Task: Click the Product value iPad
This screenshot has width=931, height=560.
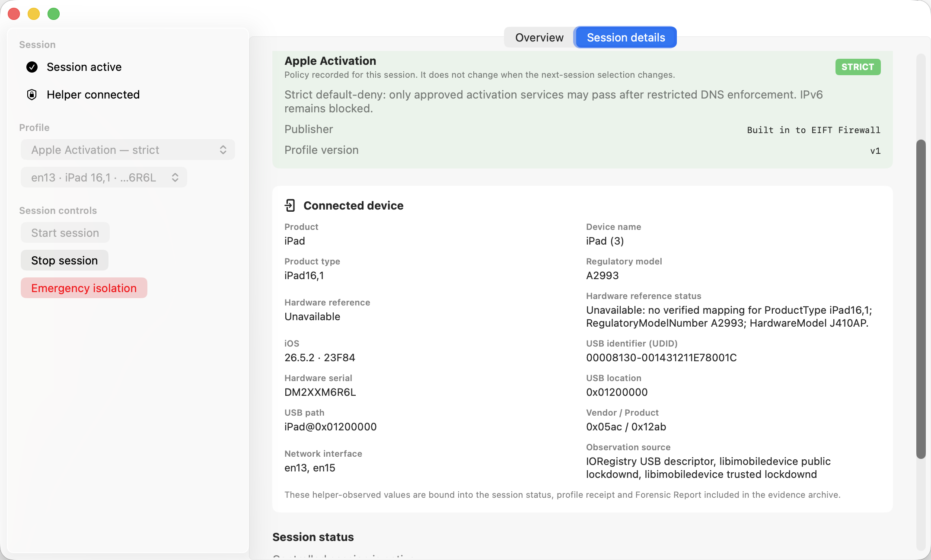Action: [294, 241]
